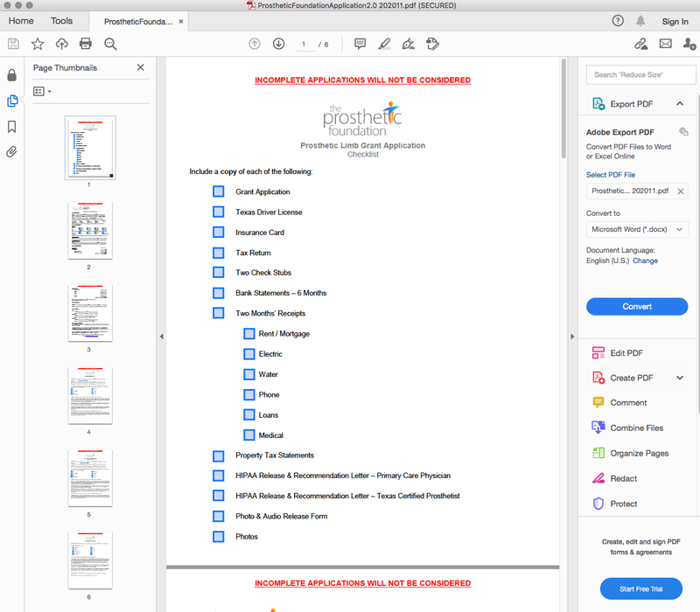Collapse the right tools pane arrow
This screenshot has height=612, width=700.
pyautogui.click(x=572, y=337)
